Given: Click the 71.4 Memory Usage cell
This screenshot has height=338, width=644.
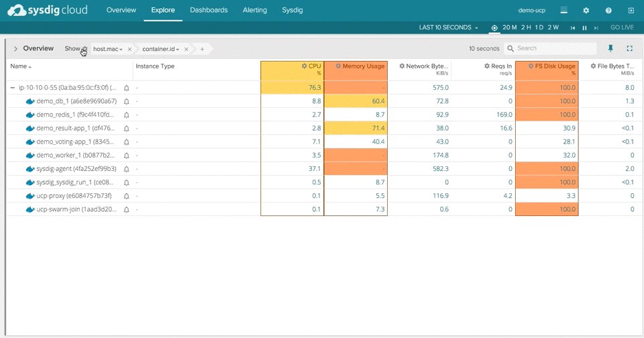Looking at the screenshot, I should 356,128.
